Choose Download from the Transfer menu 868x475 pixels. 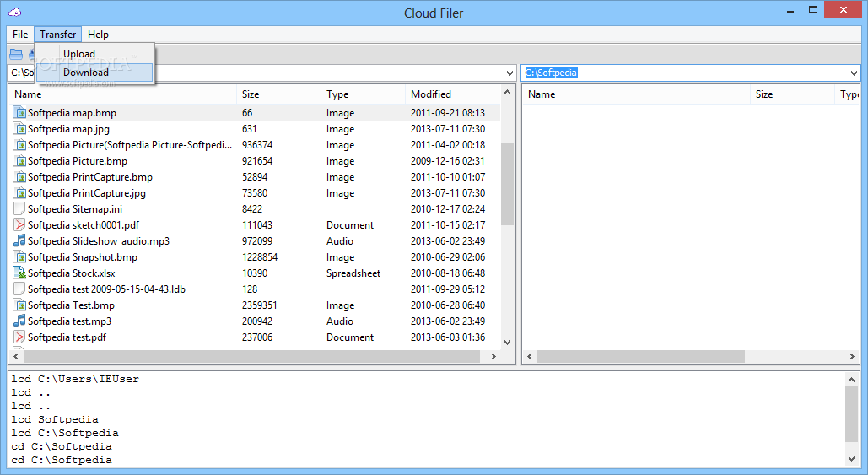(94, 73)
